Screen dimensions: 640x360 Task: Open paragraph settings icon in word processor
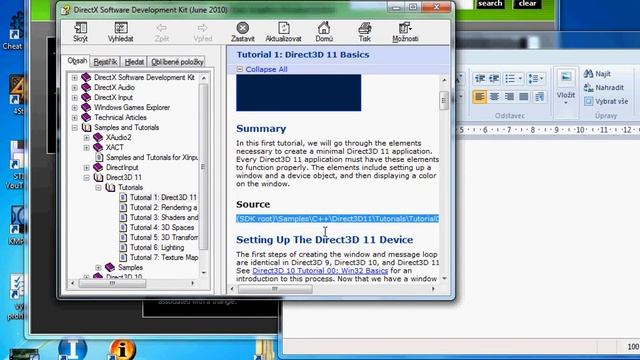540,97
